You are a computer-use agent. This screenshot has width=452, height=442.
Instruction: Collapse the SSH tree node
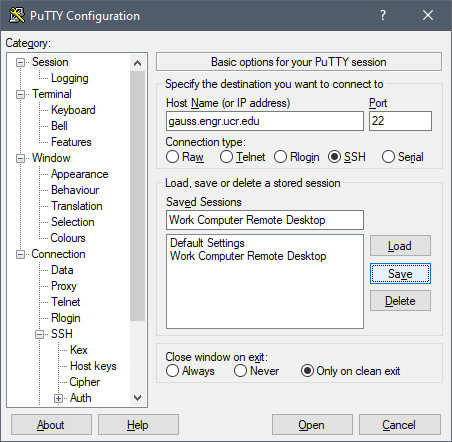click(x=40, y=334)
